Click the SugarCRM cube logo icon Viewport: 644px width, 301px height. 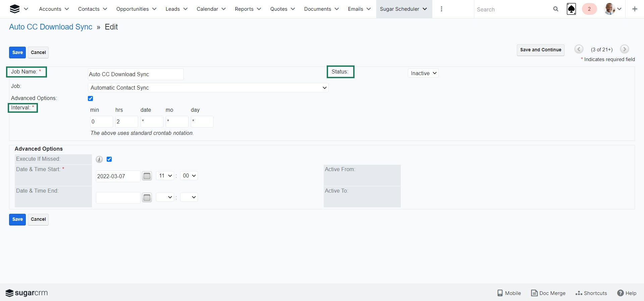pyautogui.click(x=15, y=9)
